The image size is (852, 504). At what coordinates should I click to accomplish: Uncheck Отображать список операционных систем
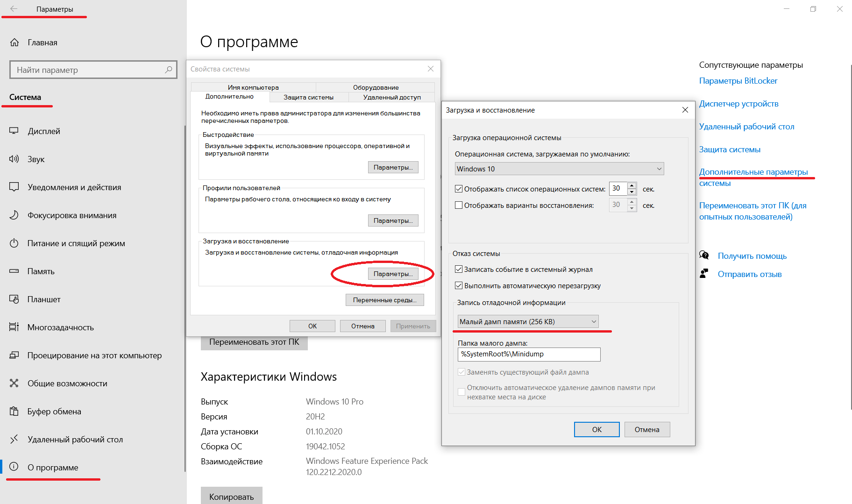(x=459, y=189)
